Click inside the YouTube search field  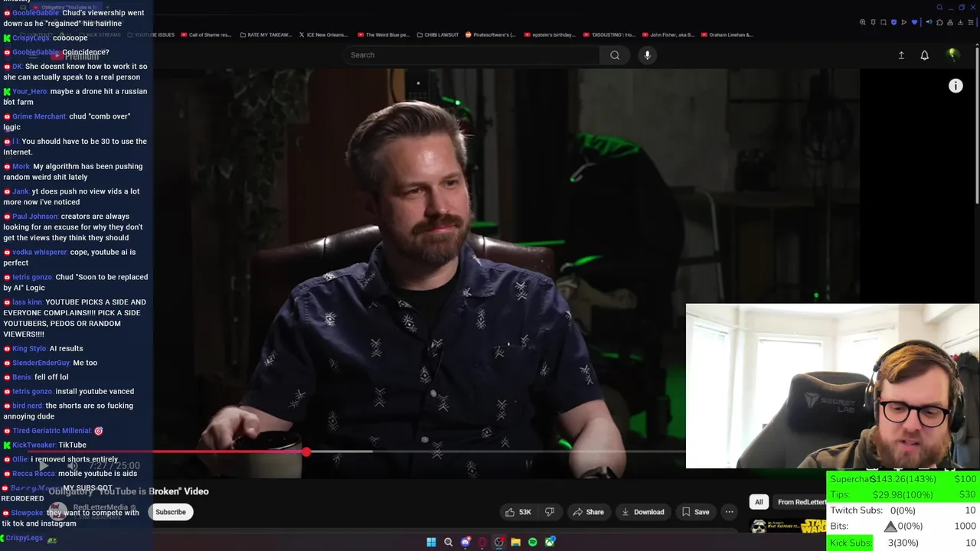471,55
